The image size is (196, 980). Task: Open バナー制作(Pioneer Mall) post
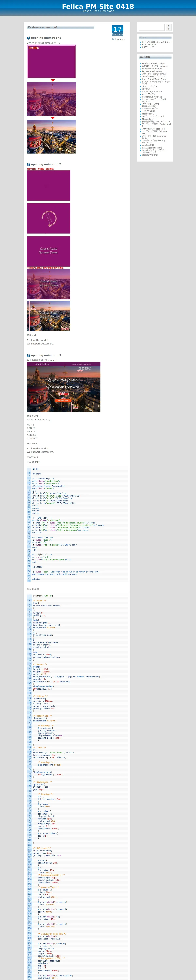154,129
